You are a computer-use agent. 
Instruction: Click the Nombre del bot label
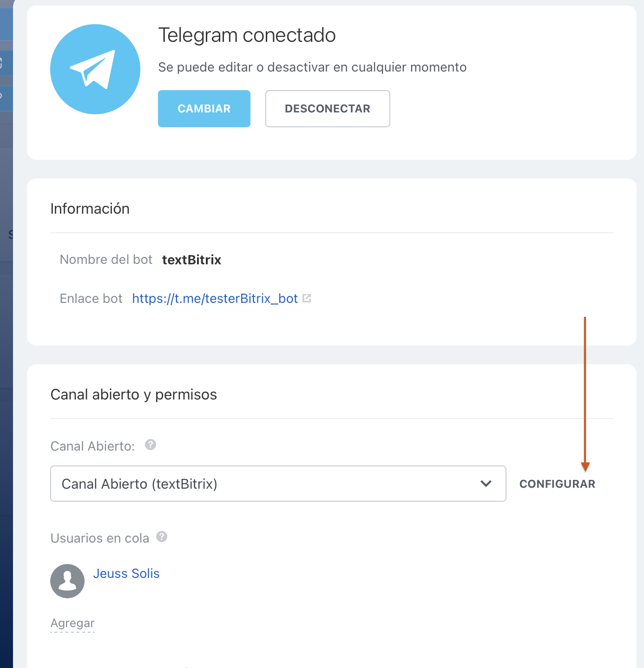point(106,259)
